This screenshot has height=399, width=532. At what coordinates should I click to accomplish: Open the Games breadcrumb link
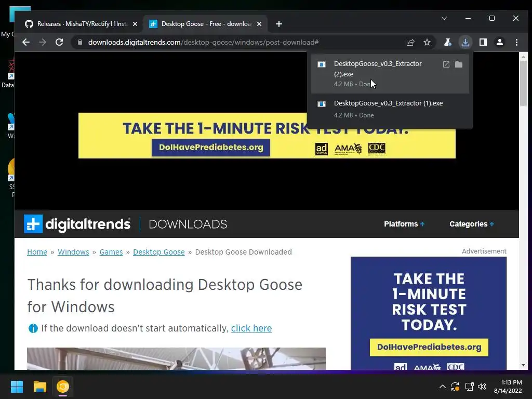coord(111,252)
